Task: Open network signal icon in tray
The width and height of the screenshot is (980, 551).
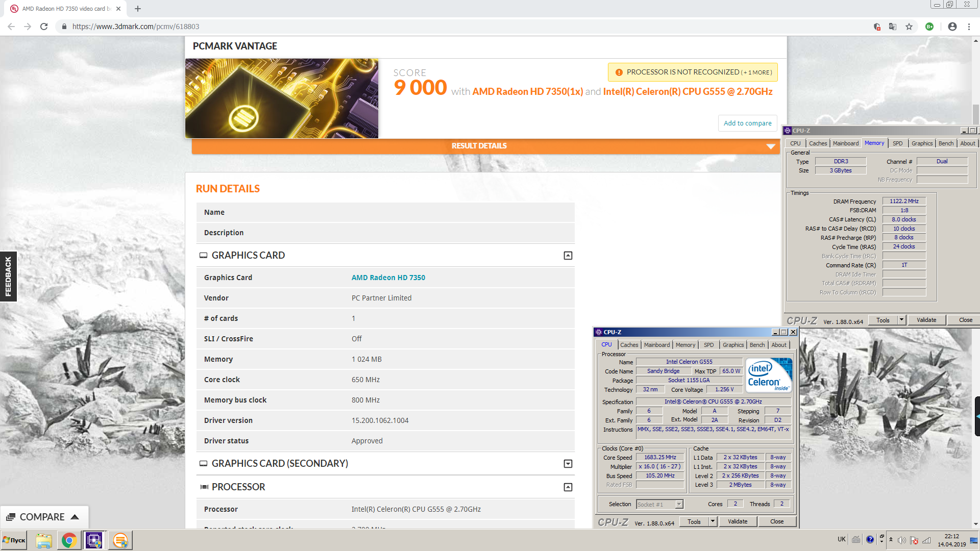Action: point(927,540)
